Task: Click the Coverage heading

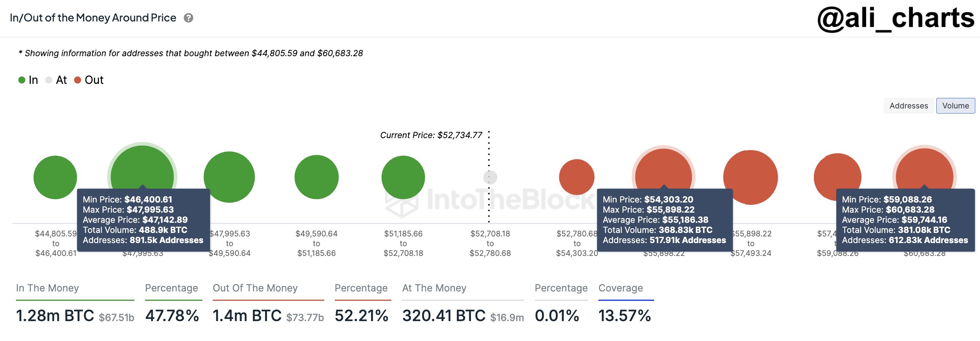Action: pos(621,288)
